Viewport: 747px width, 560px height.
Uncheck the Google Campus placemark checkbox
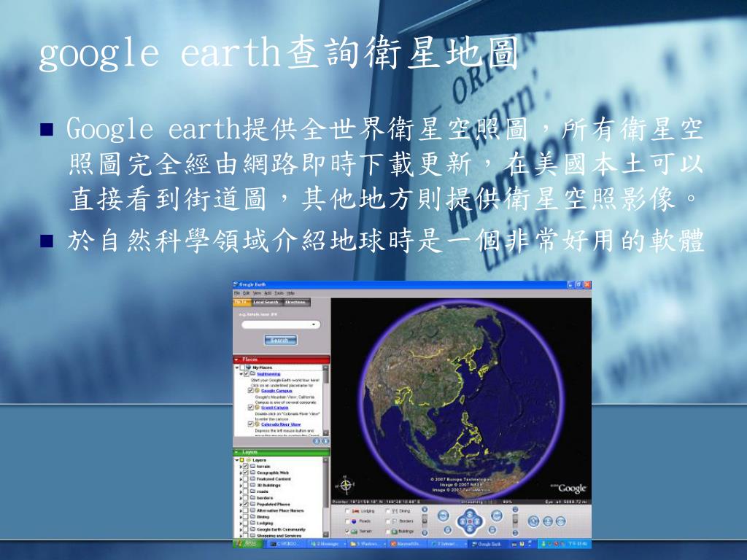pyautogui.click(x=251, y=391)
